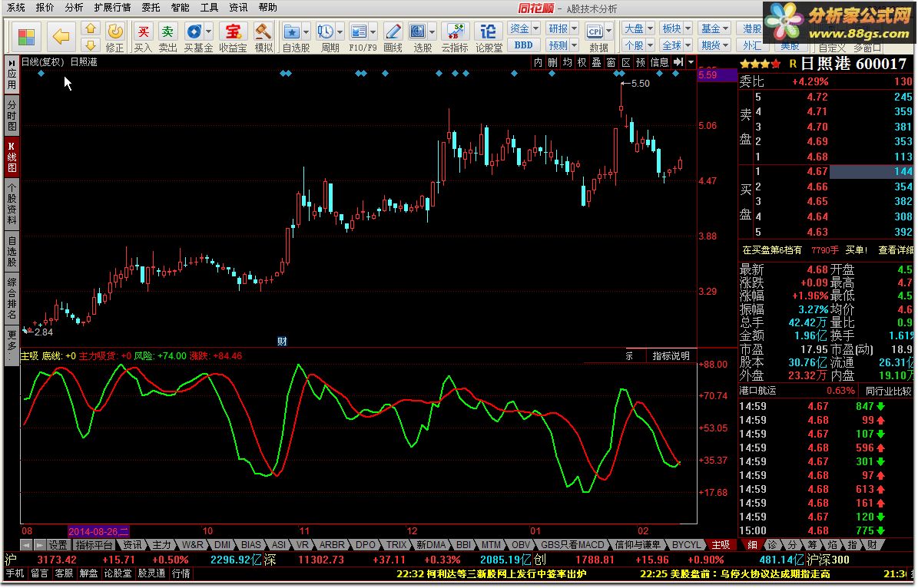
Task: Toggle the 内 chart header button
Action: 538,62
